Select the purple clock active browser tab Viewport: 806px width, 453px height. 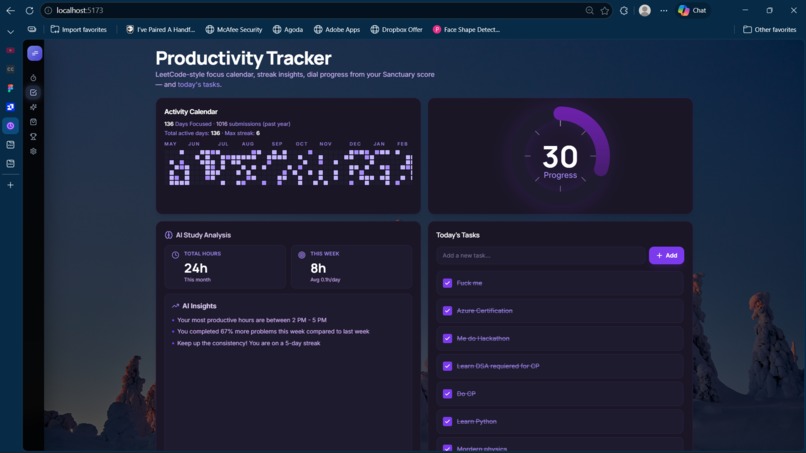pyautogui.click(x=10, y=126)
